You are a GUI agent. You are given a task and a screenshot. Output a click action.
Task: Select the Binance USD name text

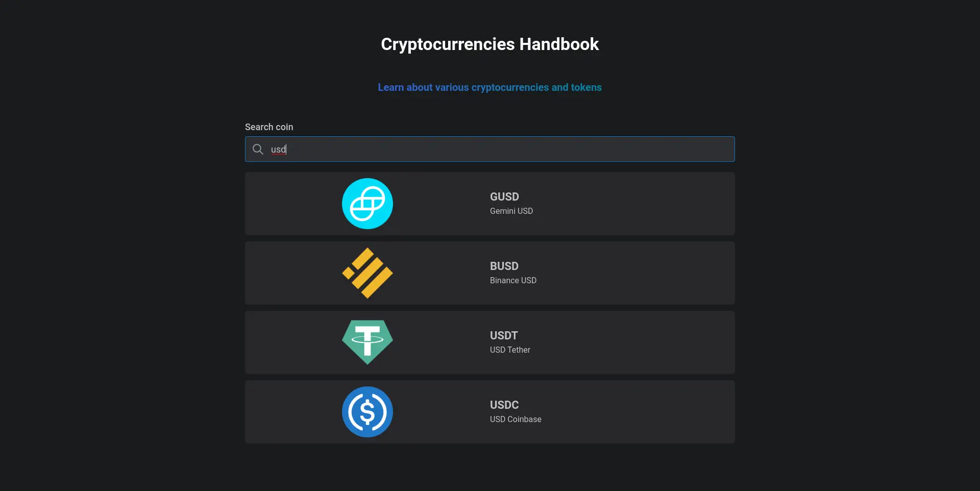[x=513, y=280]
